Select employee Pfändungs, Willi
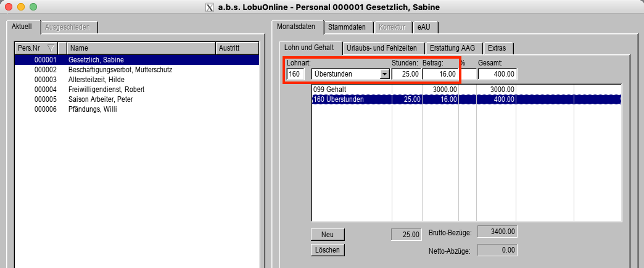 pyautogui.click(x=92, y=109)
